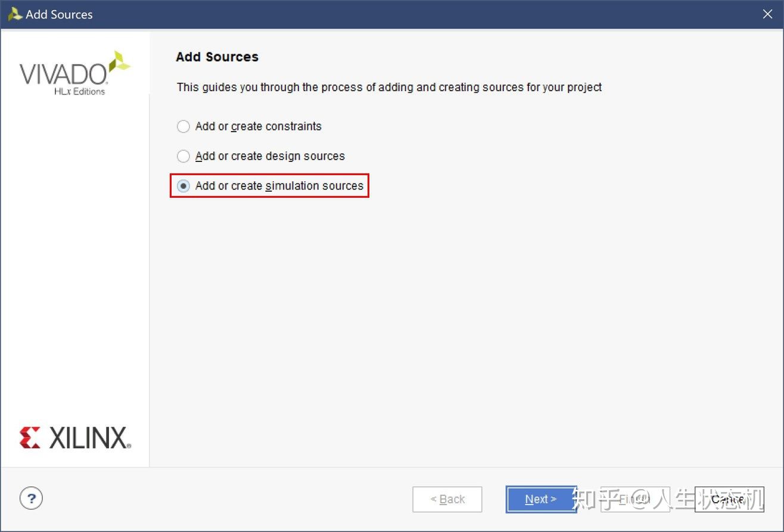
Task: Select the Add or create constraints radio circle
Action: point(183,126)
